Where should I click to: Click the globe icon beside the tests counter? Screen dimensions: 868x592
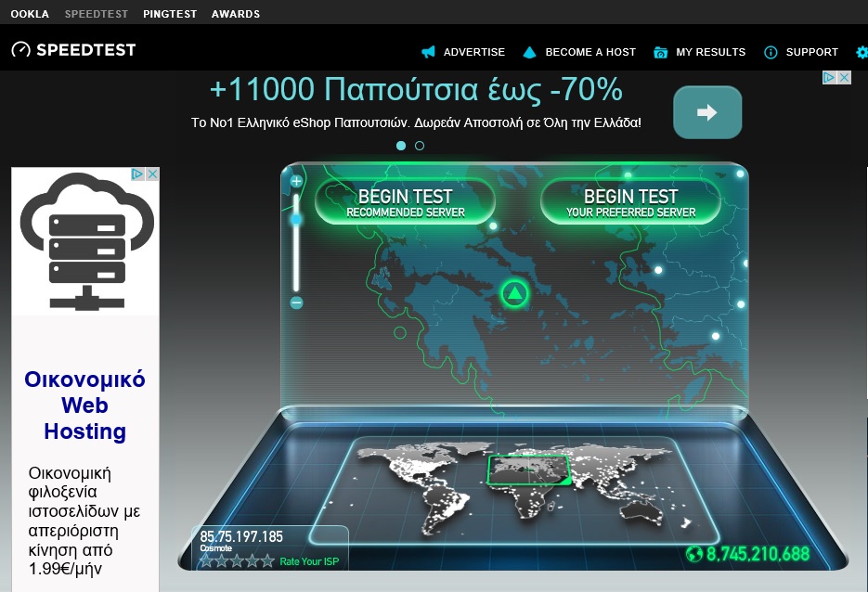coord(696,554)
